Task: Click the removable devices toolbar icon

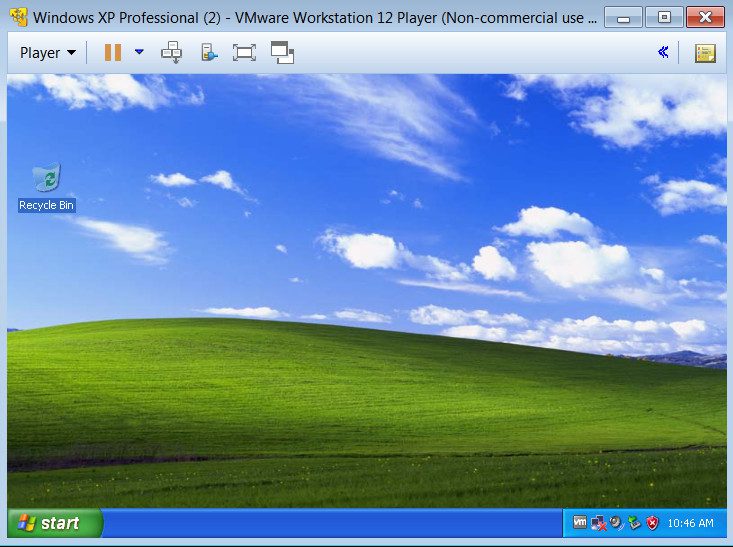Action: (x=209, y=52)
